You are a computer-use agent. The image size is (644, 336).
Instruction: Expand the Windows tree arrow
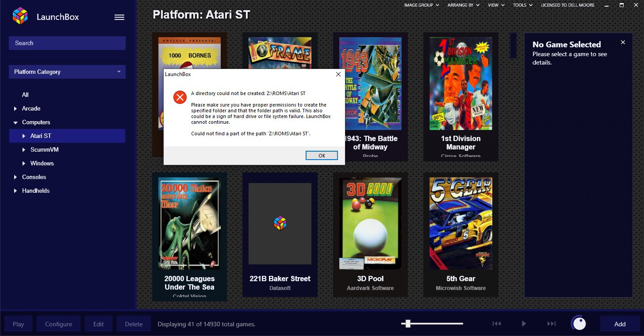pyautogui.click(x=24, y=163)
